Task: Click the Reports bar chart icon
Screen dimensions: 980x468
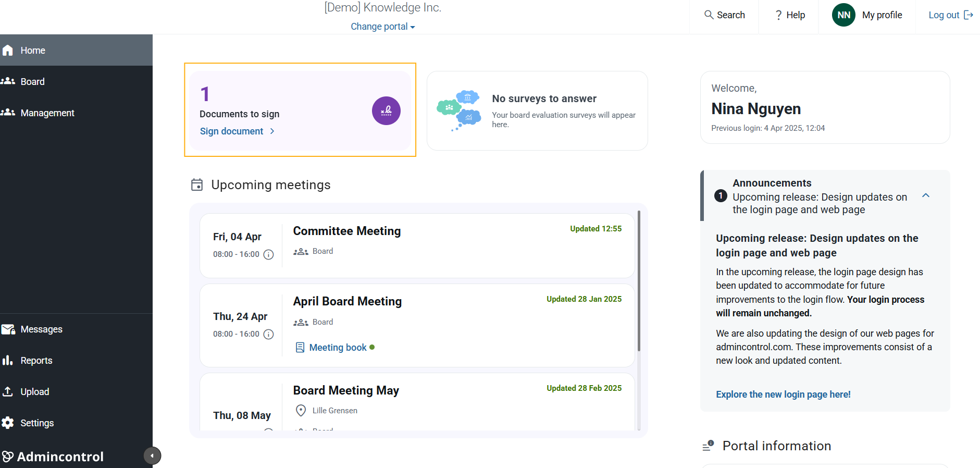Action: (7, 361)
